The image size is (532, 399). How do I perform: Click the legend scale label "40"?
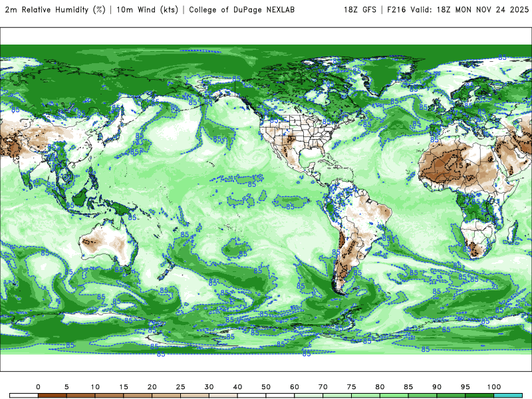point(237,387)
